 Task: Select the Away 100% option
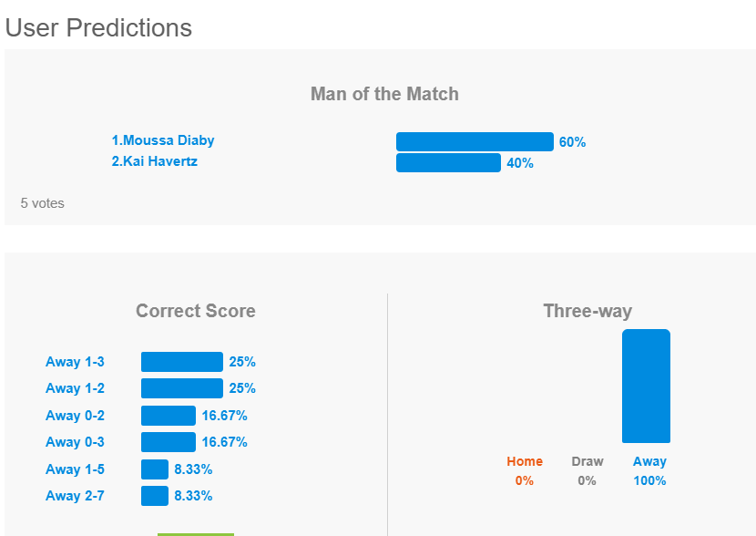point(649,471)
